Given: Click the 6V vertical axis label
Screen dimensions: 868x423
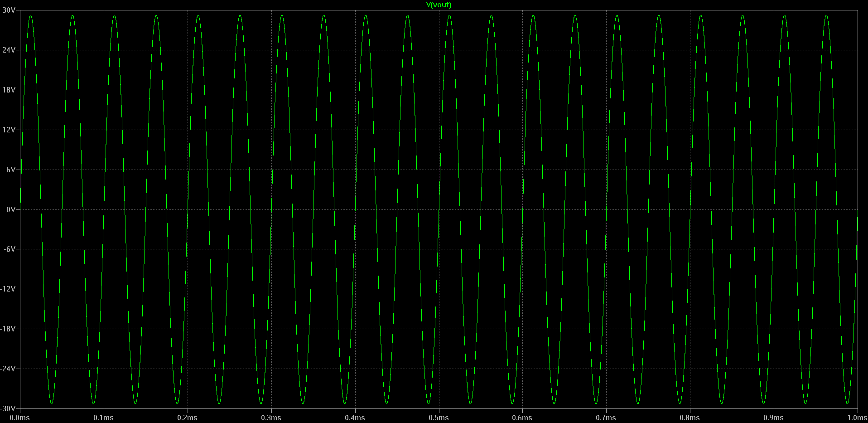Looking at the screenshot, I should [11, 170].
